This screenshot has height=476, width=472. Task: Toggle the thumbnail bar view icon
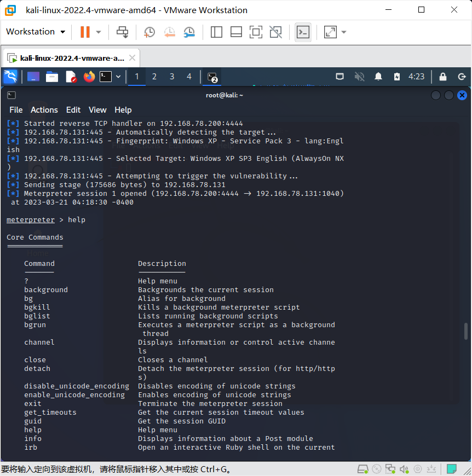pos(236,32)
